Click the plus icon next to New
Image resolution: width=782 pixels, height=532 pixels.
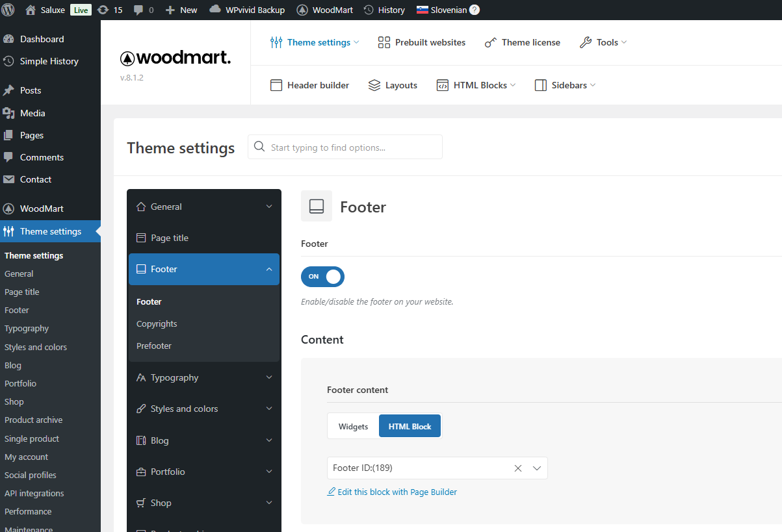tap(170, 10)
